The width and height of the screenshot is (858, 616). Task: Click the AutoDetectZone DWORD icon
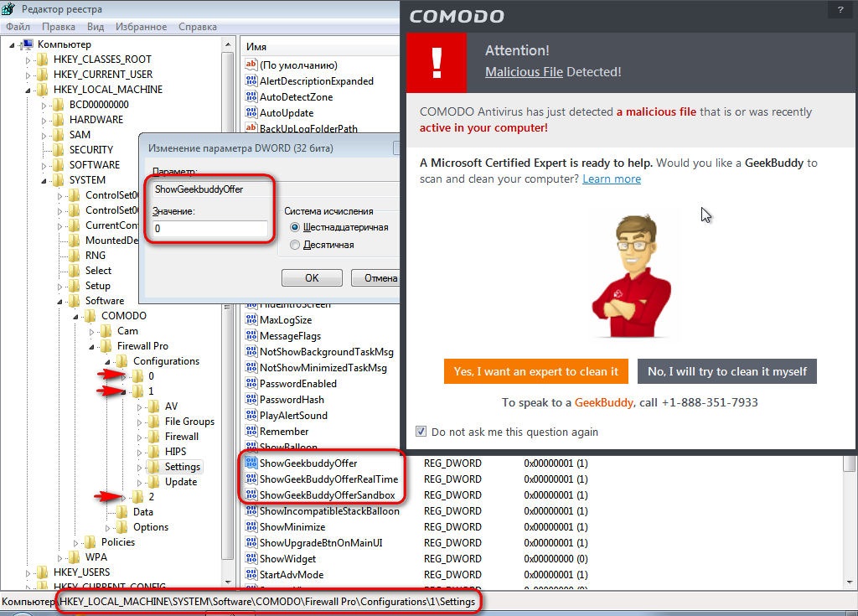coord(251,96)
